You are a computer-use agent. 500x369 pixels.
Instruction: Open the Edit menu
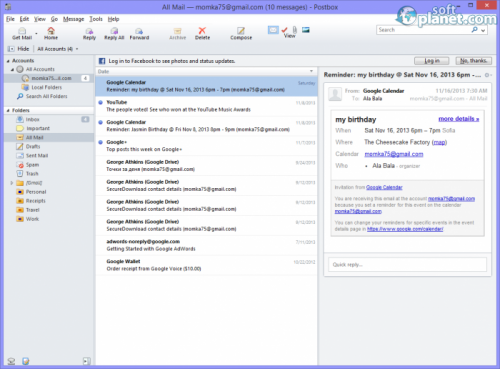[24, 19]
